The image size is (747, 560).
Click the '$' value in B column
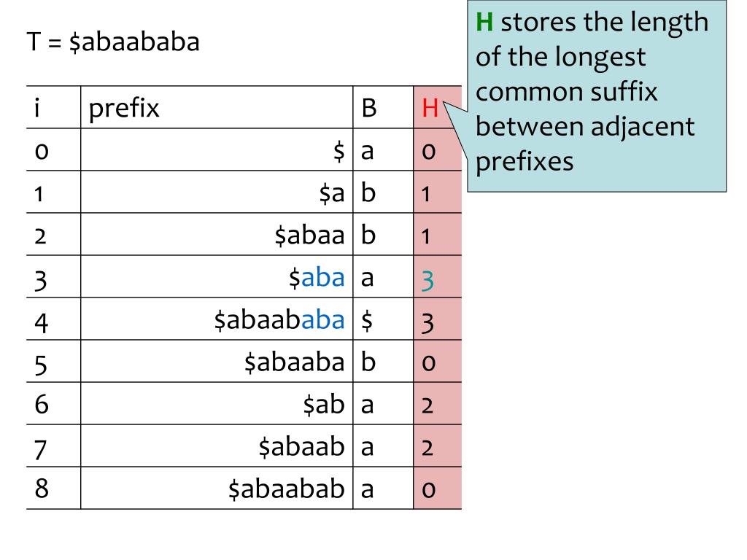(366, 321)
